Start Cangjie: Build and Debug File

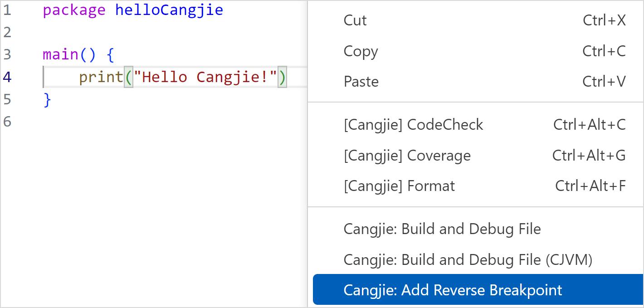tap(442, 229)
